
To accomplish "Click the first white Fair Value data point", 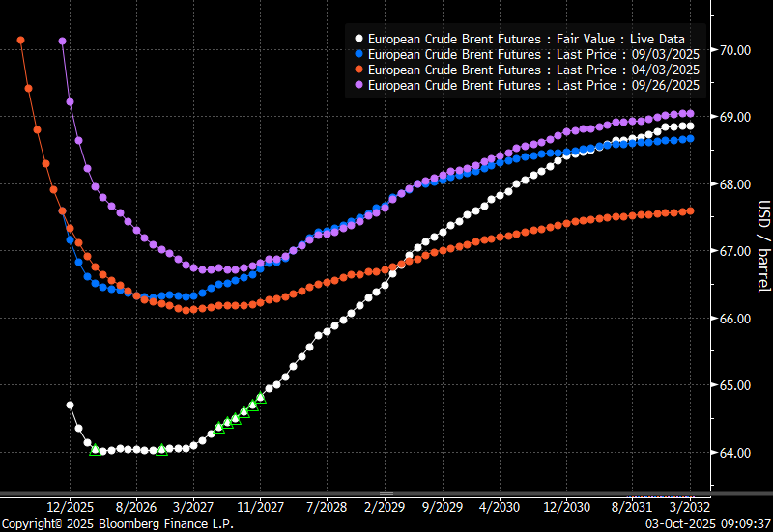I will [70, 406].
